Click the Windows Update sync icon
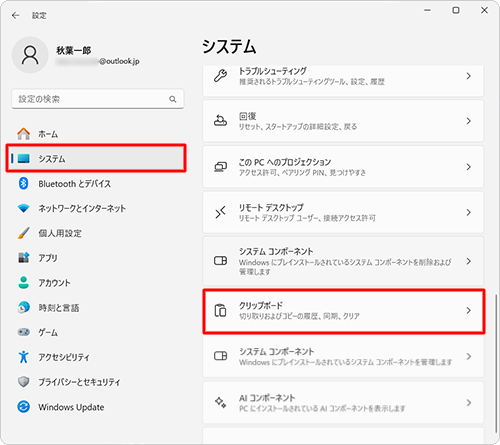This screenshot has height=445, width=500. pyautogui.click(x=24, y=407)
